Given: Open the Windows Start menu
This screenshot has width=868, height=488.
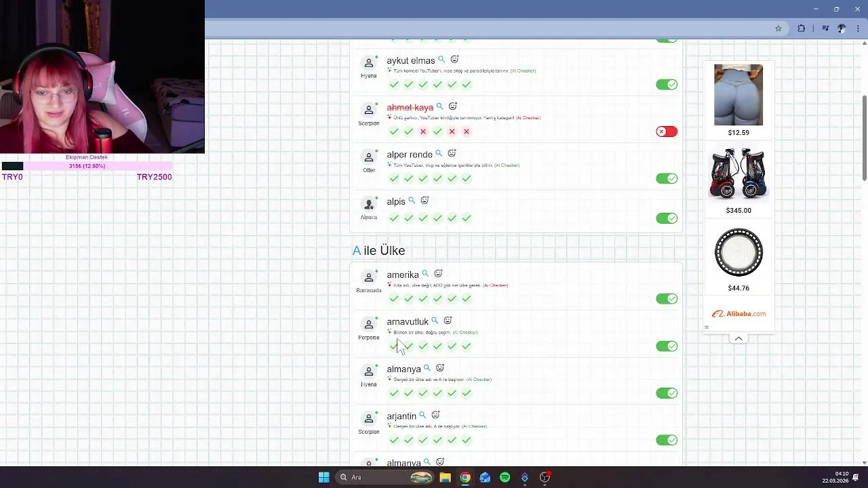Looking at the screenshot, I should tap(324, 477).
